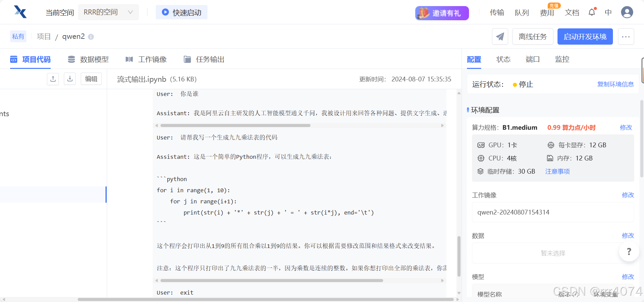Screen dimensions: 644x302
Task: Click the 数据模型 database icon
Action: pos(71,59)
